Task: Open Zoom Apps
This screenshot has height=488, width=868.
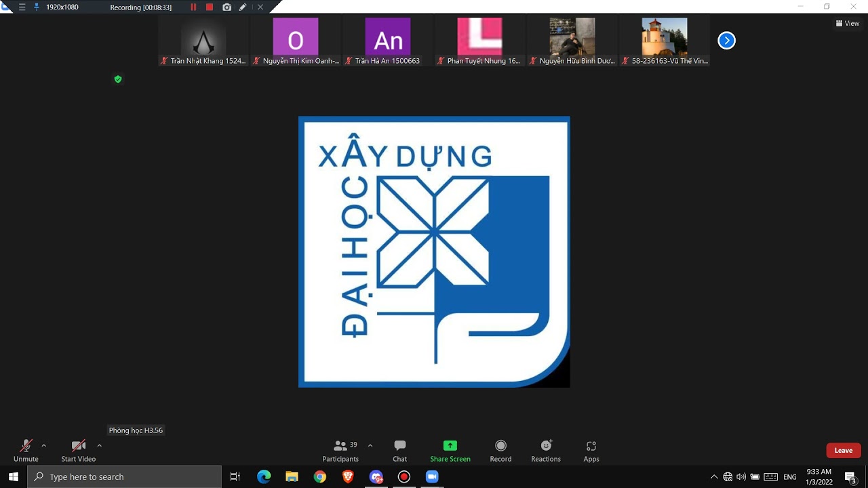Action: pos(591,451)
